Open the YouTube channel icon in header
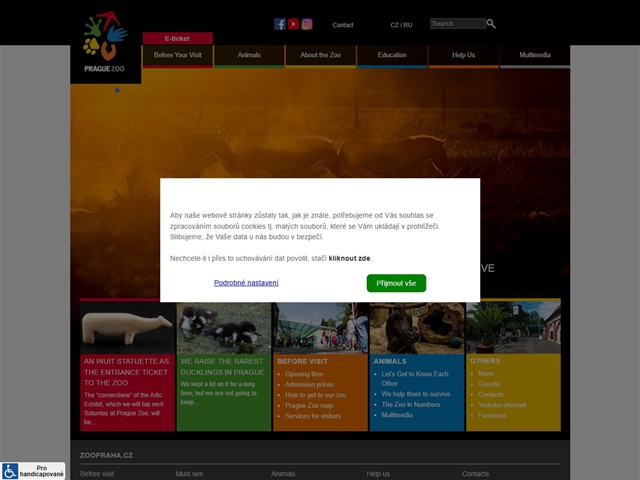This screenshot has height=480, width=640. (x=294, y=24)
